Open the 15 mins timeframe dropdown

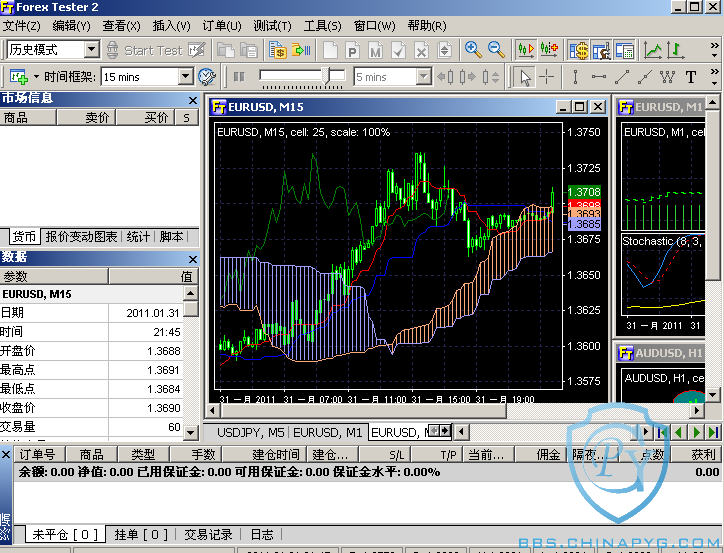pyautogui.click(x=186, y=77)
